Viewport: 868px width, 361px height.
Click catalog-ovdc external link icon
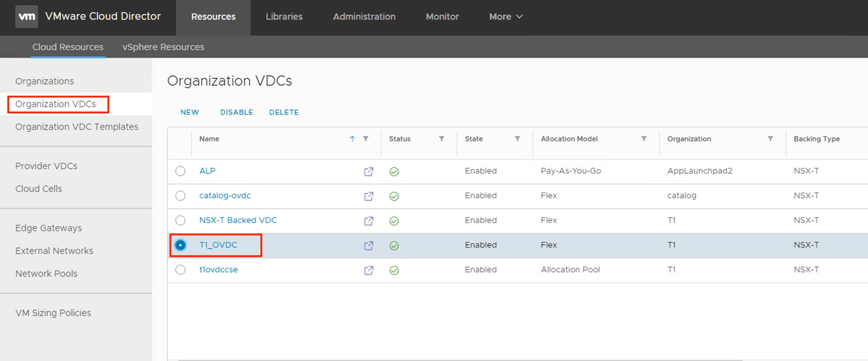pos(369,196)
